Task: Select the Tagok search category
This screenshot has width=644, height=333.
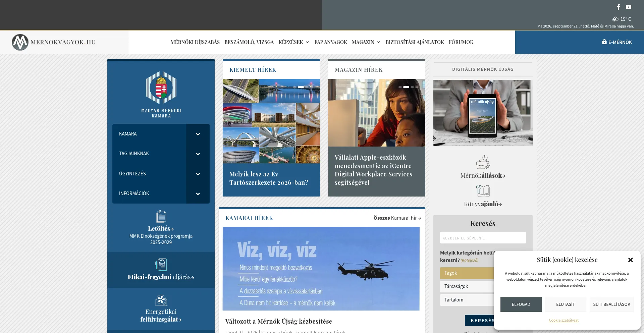Action: coord(467,273)
